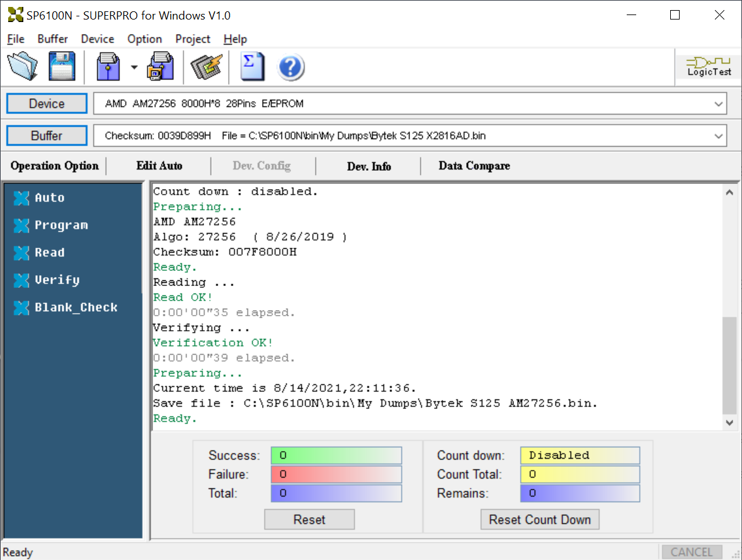Open Operation Option settings
742x560 pixels.
tap(54, 166)
